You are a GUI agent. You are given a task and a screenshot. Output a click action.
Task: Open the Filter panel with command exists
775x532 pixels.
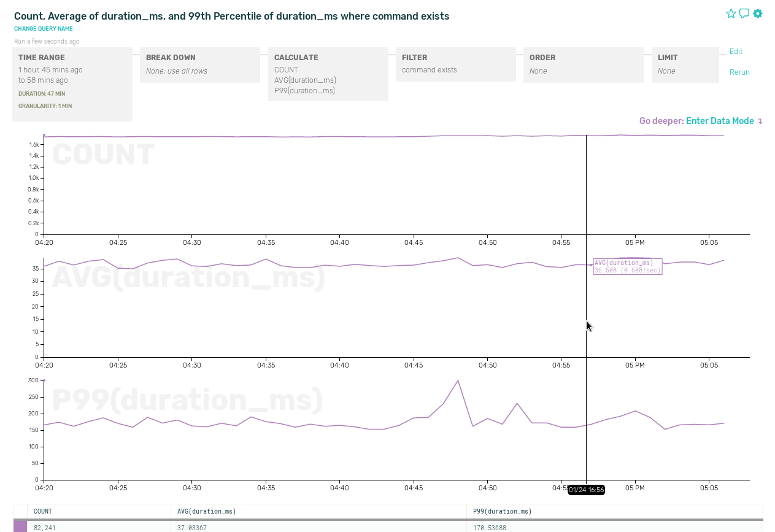point(455,64)
